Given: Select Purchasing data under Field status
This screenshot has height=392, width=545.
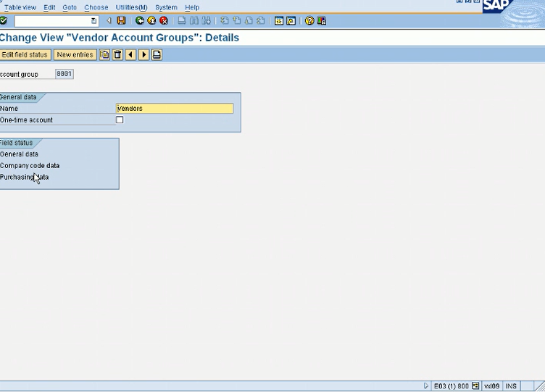Looking at the screenshot, I should 25,177.
